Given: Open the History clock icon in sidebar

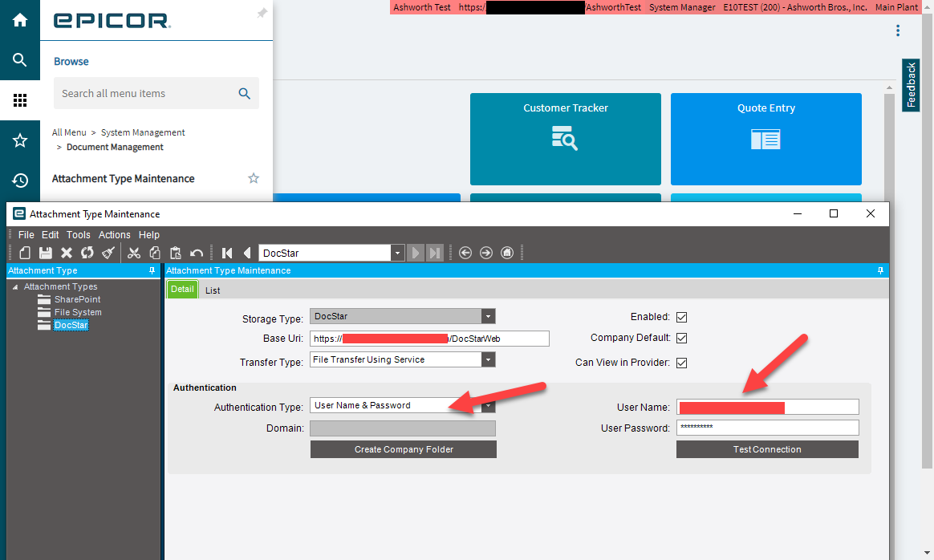Looking at the screenshot, I should coord(19,180).
